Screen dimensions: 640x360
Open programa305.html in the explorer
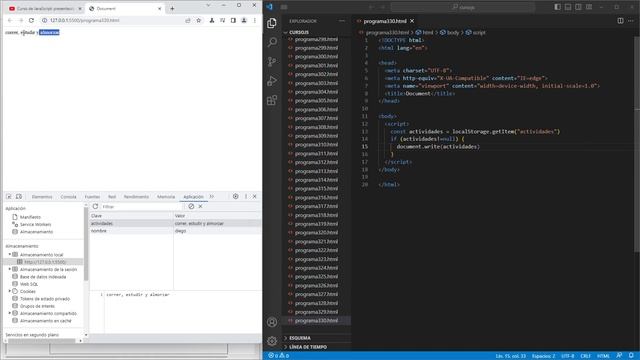point(316,101)
